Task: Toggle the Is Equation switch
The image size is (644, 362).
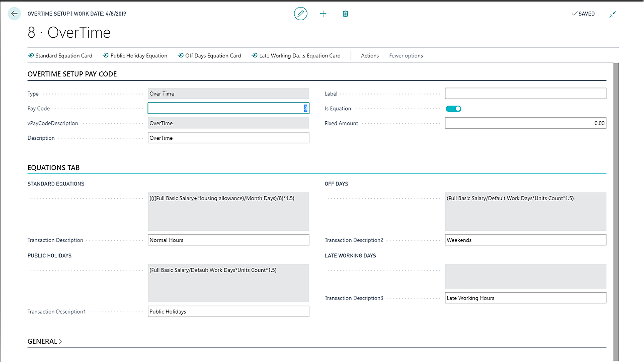Action: (453, 109)
